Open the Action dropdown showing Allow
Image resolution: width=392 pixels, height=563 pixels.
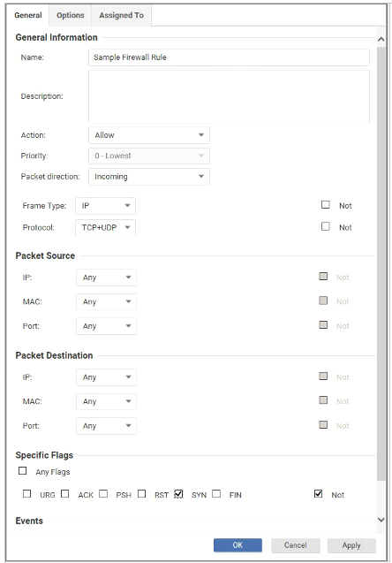tap(149, 135)
